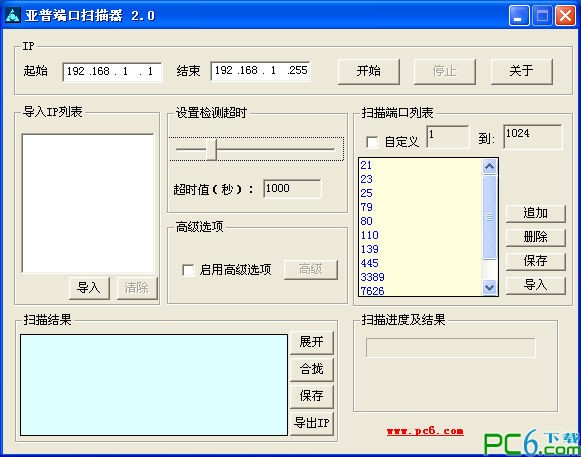Click 删除 to remove selected port
This screenshot has width=581, height=457.
coord(535,237)
